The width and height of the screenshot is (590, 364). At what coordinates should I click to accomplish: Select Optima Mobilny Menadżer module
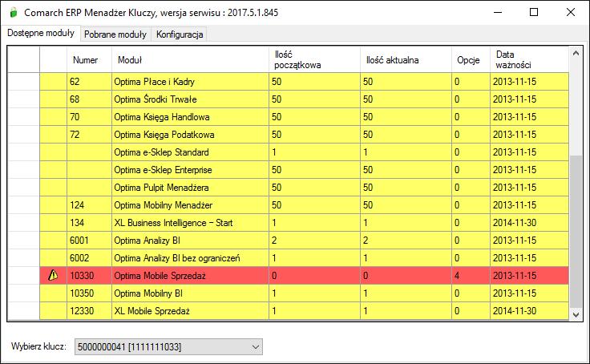point(190,205)
